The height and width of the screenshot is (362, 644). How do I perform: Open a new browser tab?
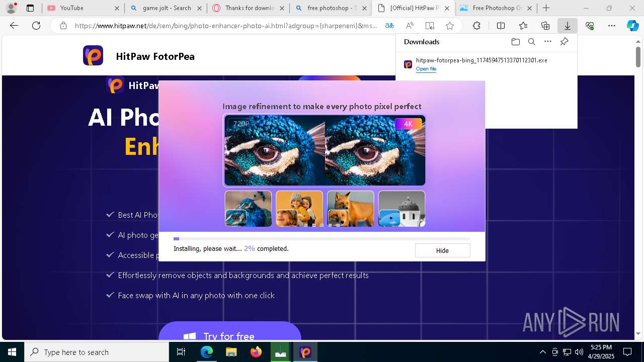coord(546,8)
